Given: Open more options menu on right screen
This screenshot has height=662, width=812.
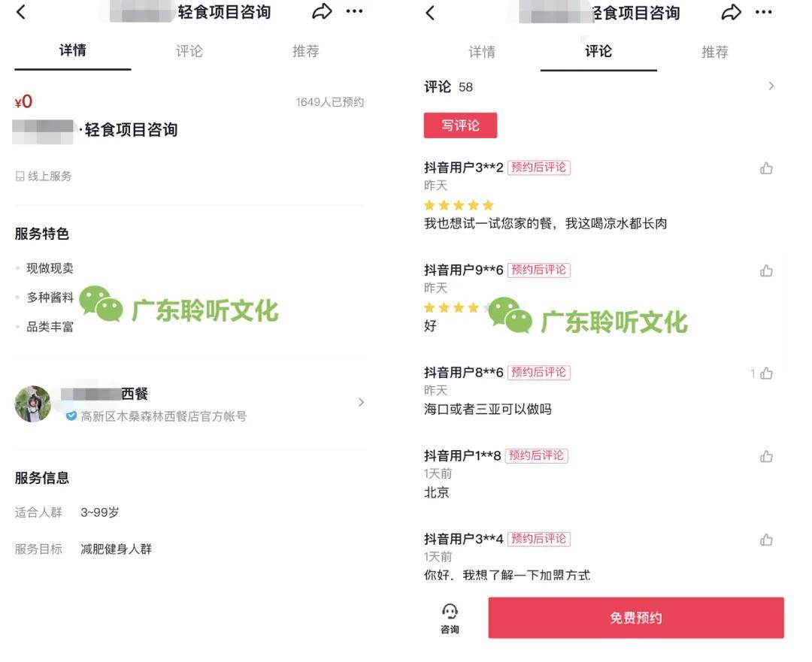Looking at the screenshot, I should click(x=763, y=13).
